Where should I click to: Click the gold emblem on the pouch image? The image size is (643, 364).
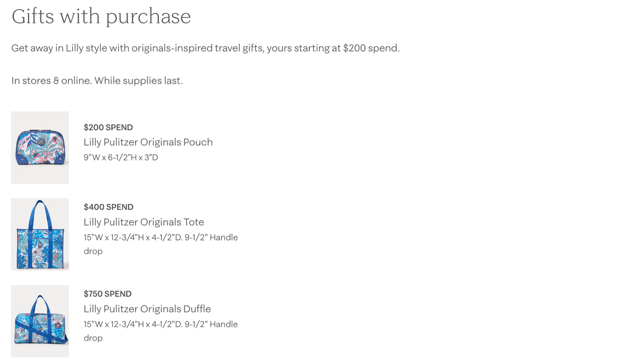pos(41,142)
